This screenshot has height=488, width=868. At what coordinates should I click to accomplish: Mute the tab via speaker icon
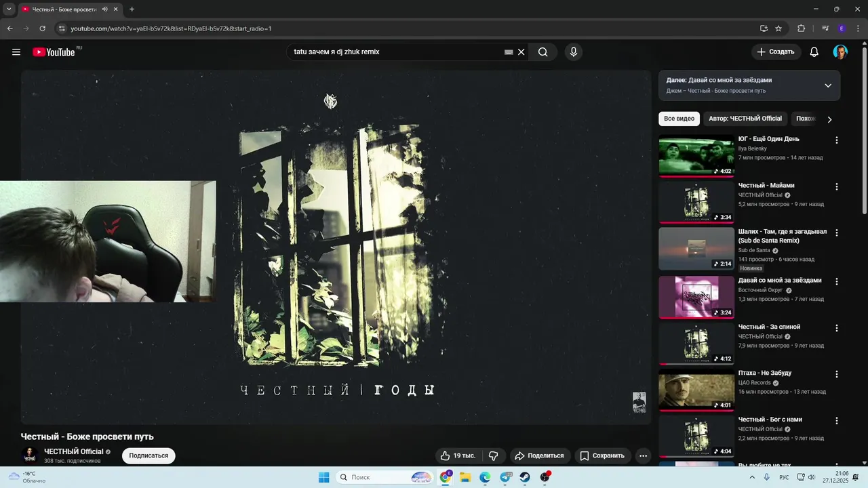(x=104, y=9)
